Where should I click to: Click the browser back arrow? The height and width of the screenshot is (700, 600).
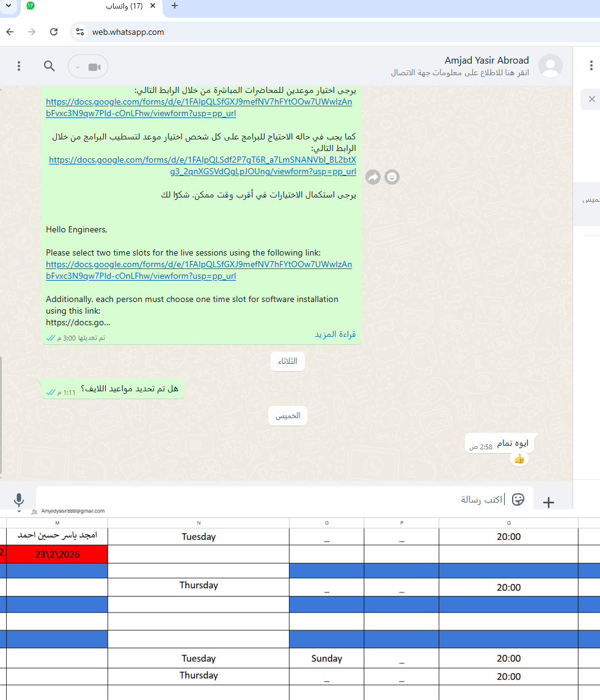[10, 32]
